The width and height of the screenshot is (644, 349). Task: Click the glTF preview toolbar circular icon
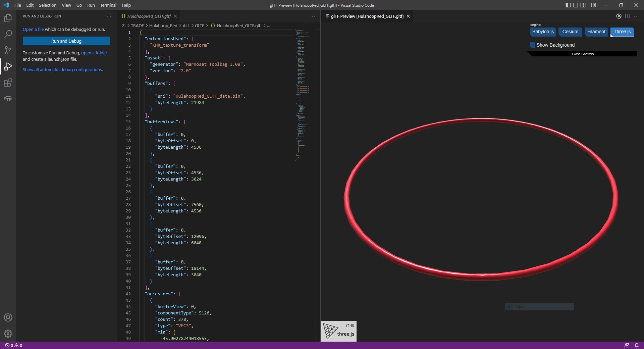[619, 16]
